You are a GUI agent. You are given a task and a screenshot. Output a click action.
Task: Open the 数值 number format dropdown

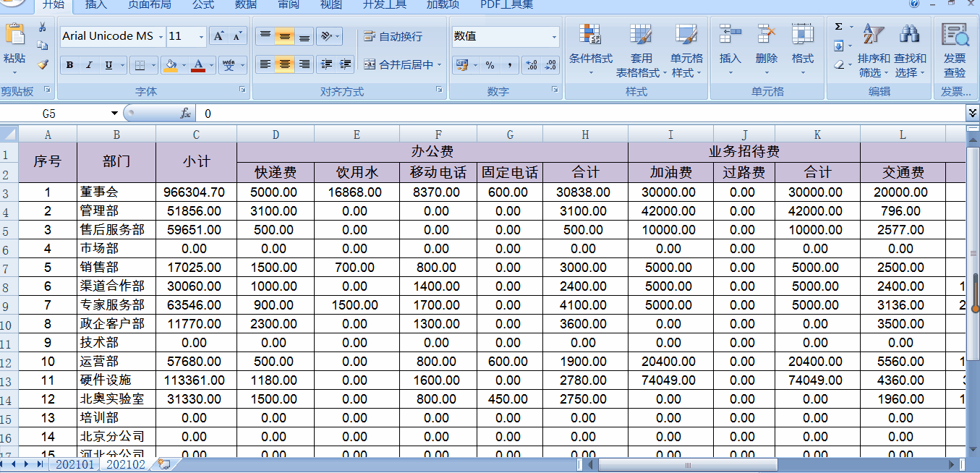point(555,35)
